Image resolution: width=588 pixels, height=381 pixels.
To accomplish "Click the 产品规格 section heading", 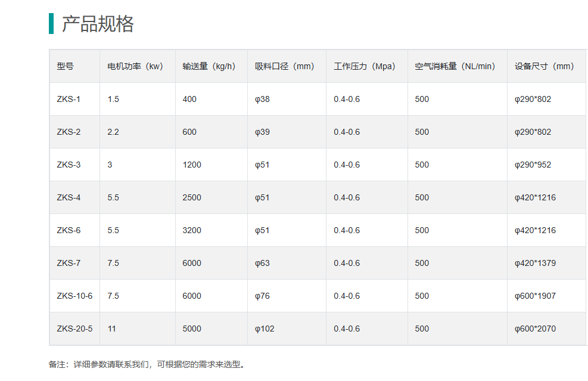I will tap(98, 24).
